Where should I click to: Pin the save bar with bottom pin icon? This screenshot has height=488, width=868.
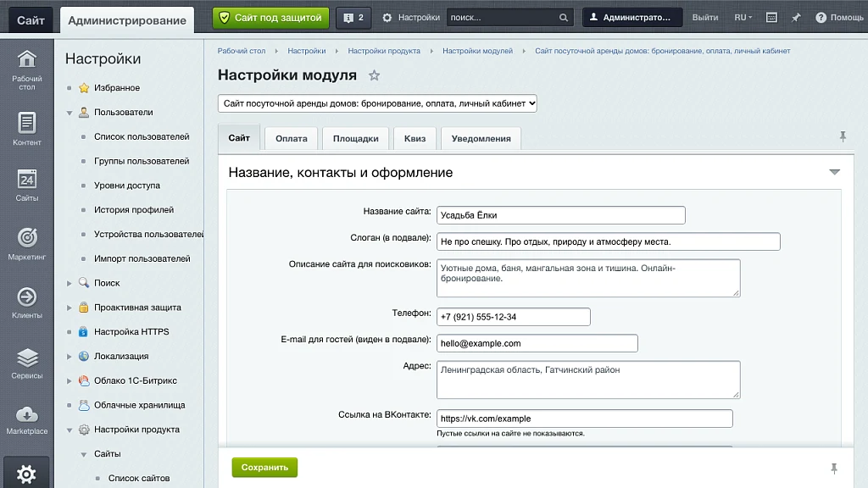click(834, 469)
